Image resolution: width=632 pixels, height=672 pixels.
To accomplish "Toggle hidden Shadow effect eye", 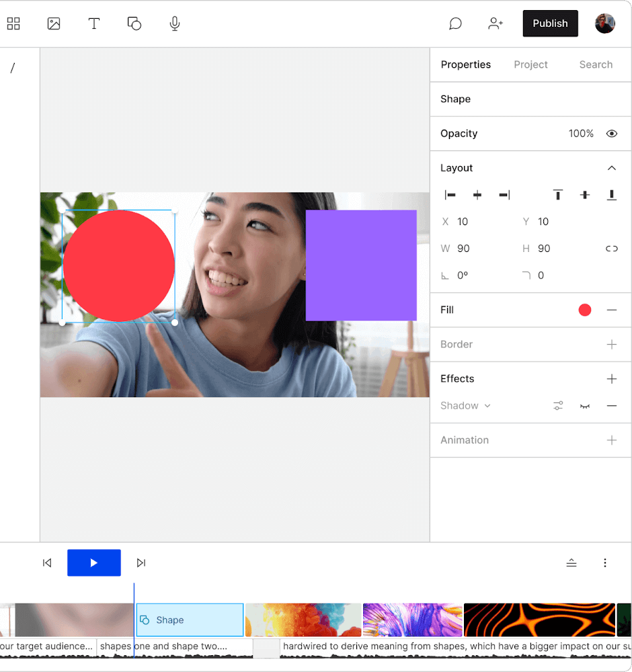I will pos(585,406).
